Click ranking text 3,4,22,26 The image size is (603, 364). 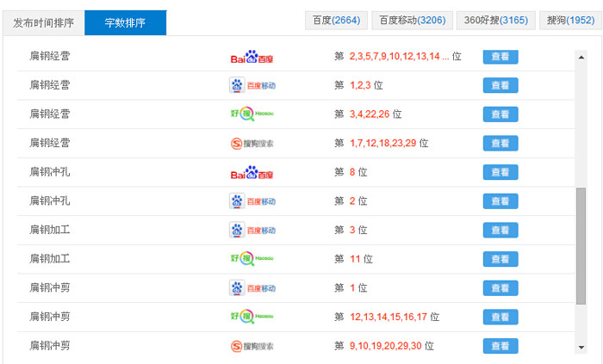pyautogui.click(x=370, y=114)
